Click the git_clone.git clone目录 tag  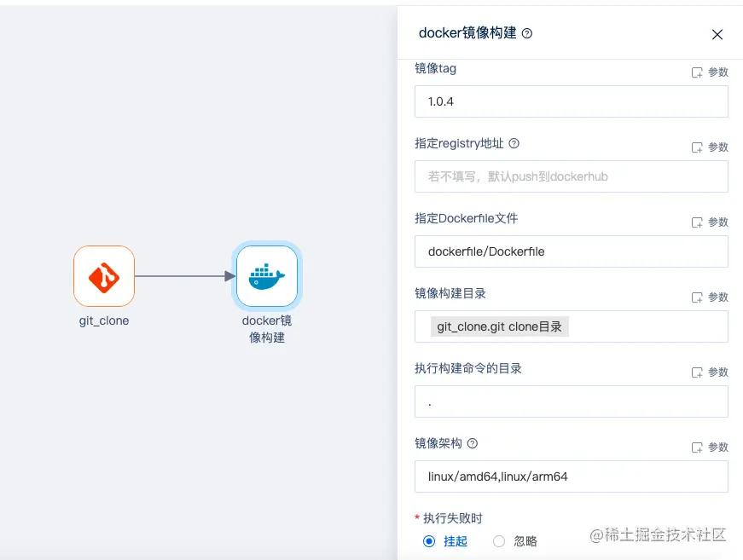pyautogui.click(x=499, y=326)
